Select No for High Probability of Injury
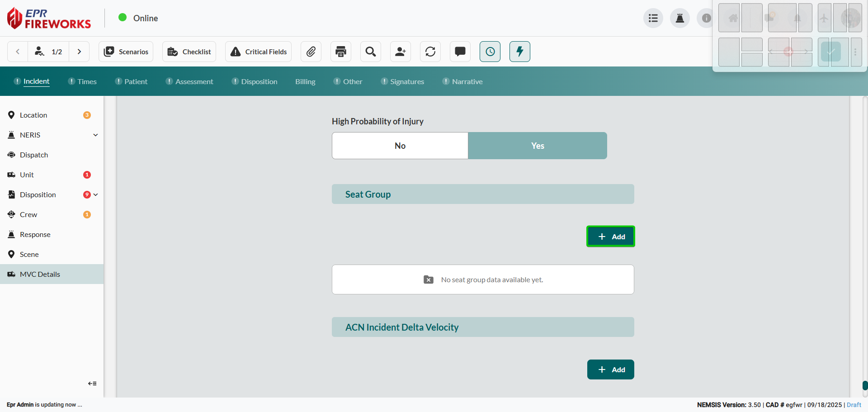868x412 pixels. [400, 146]
